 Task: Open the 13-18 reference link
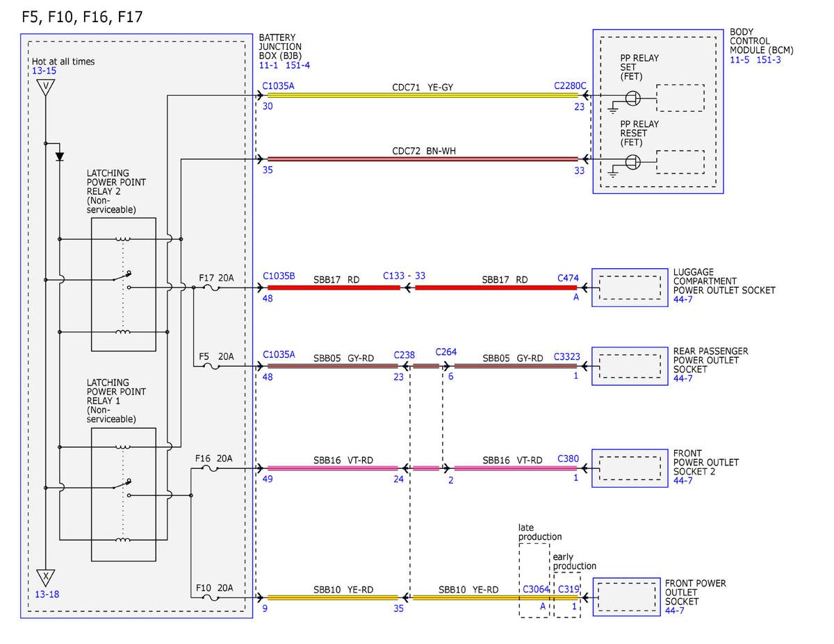(x=46, y=595)
